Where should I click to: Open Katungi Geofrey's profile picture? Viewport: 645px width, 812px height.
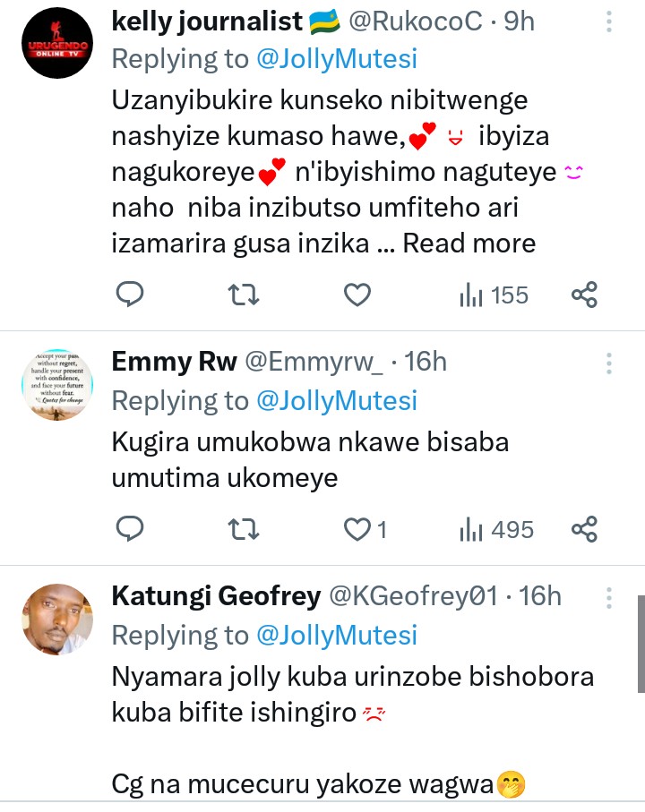click(56, 620)
